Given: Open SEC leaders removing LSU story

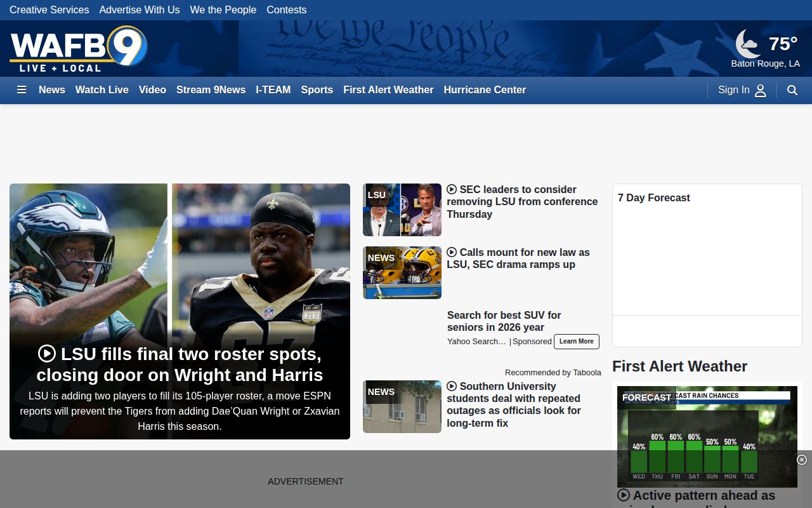Looking at the screenshot, I should coord(522,202).
